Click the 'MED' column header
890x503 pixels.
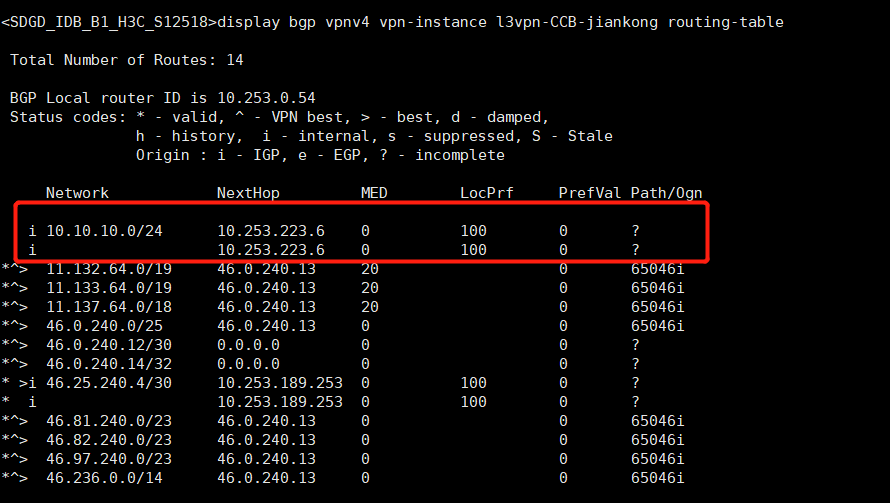(374, 193)
